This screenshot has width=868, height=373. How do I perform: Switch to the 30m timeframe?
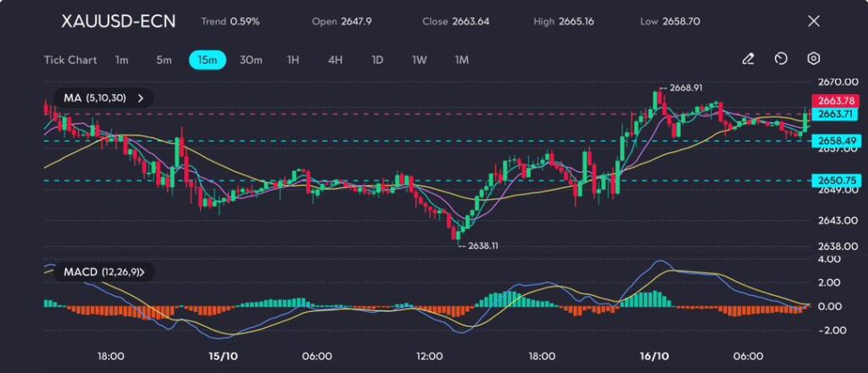pyautogui.click(x=251, y=60)
